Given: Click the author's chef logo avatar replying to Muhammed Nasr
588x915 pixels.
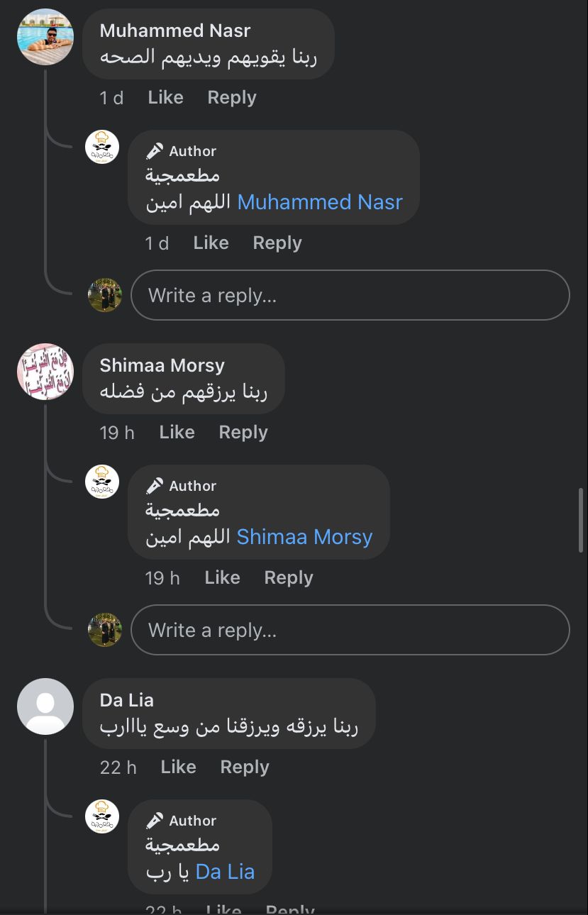Looking at the screenshot, I should point(102,148).
